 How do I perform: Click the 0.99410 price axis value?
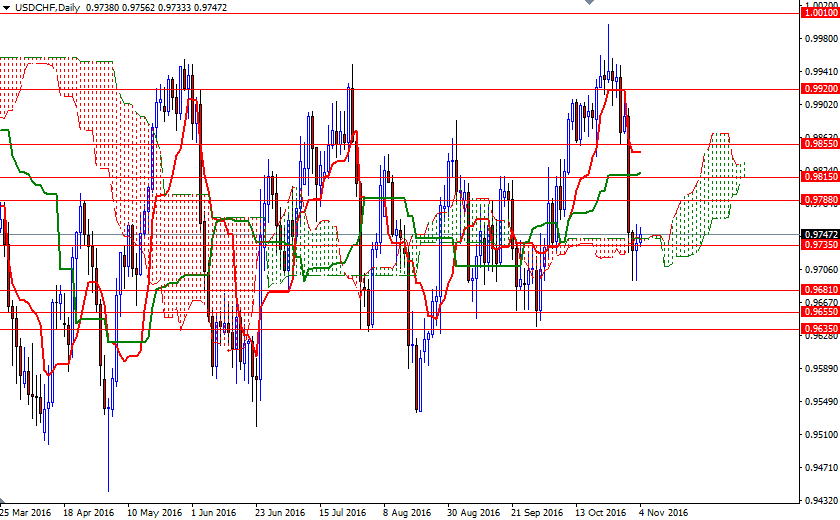click(822, 71)
